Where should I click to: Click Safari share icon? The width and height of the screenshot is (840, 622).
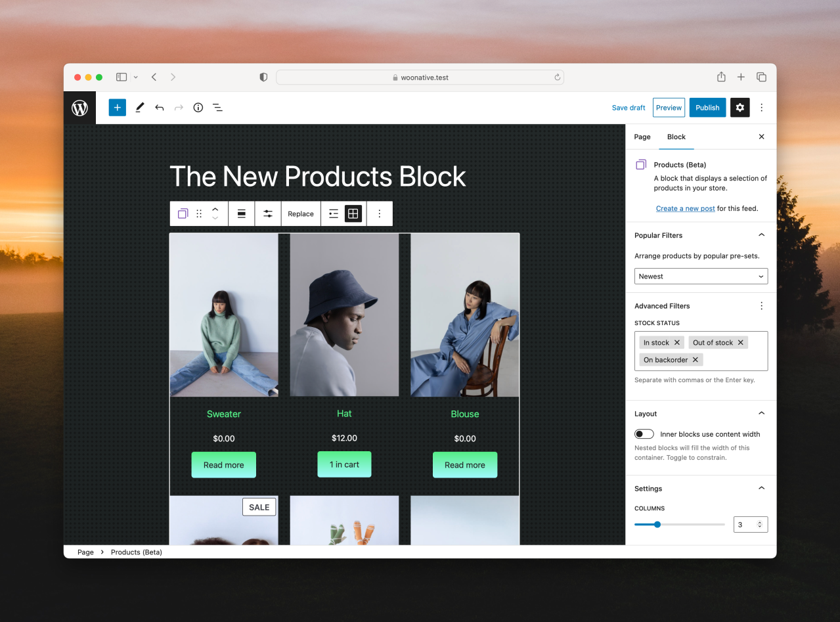[x=721, y=77]
